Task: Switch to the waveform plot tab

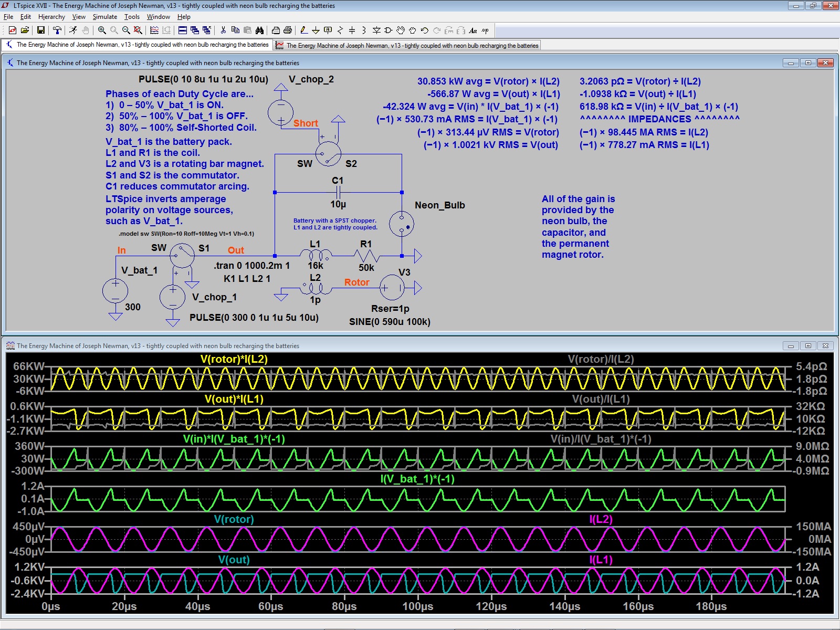Action: pos(407,46)
